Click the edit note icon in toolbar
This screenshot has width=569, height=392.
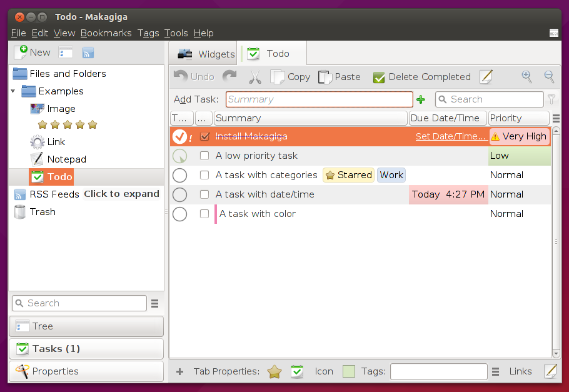click(x=486, y=77)
